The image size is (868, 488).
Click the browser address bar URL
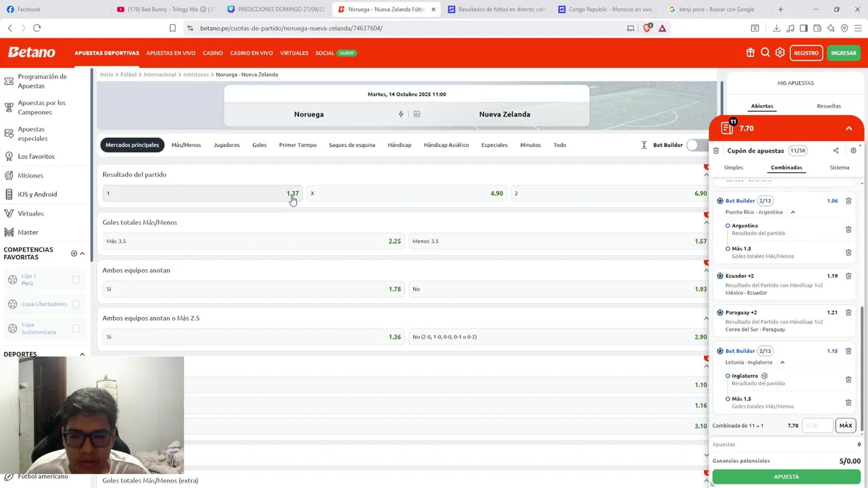(292, 28)
